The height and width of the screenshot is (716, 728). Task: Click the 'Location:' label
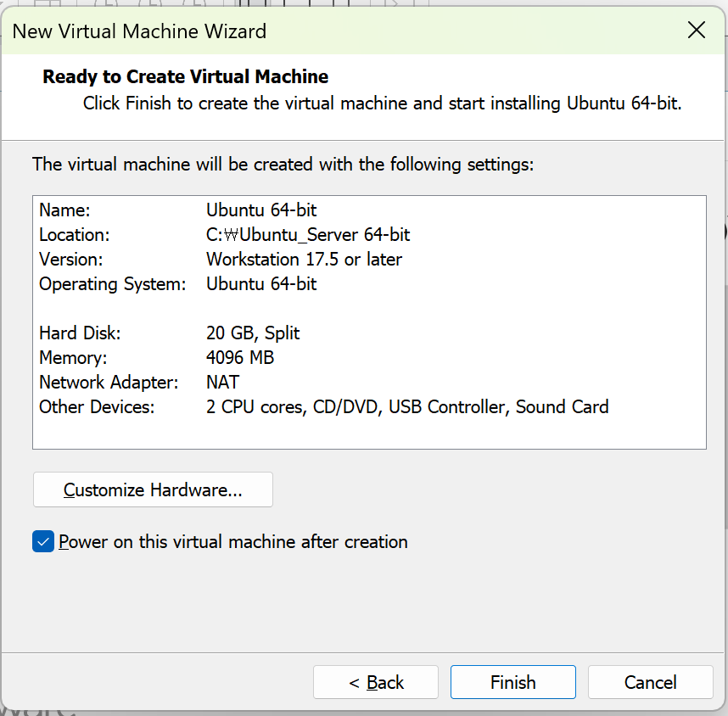75,234
